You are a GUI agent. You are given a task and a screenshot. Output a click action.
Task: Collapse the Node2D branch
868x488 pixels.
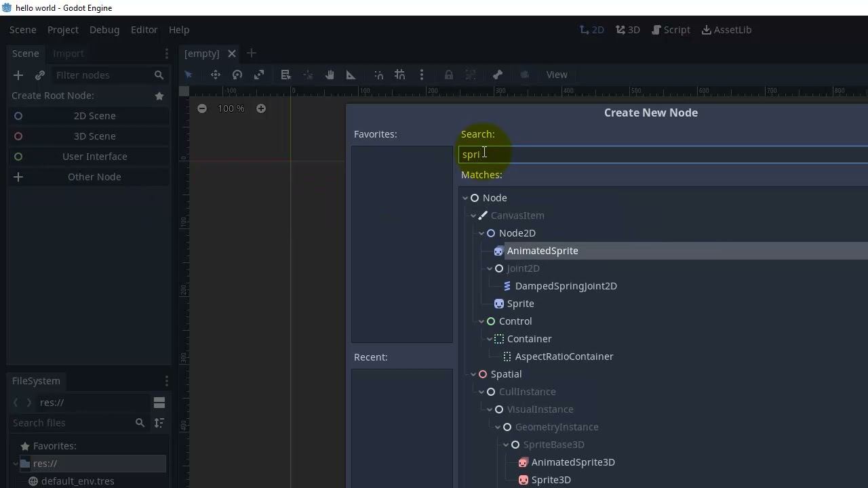481,233
